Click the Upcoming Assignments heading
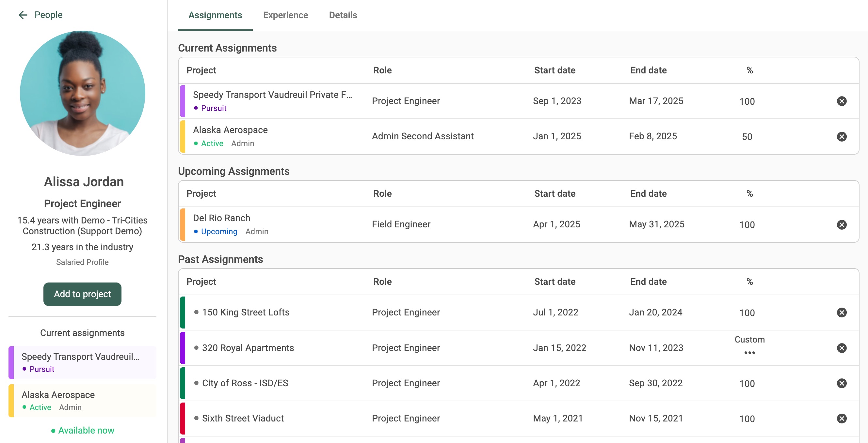The image size is (868, 443). click(x=233, y=171)
